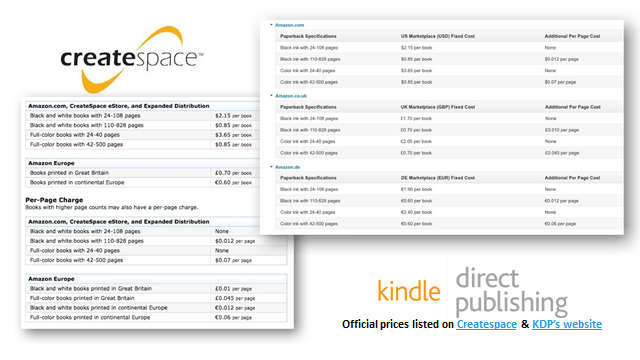Collapse the Amazon.de section arrow

(271, 167)
